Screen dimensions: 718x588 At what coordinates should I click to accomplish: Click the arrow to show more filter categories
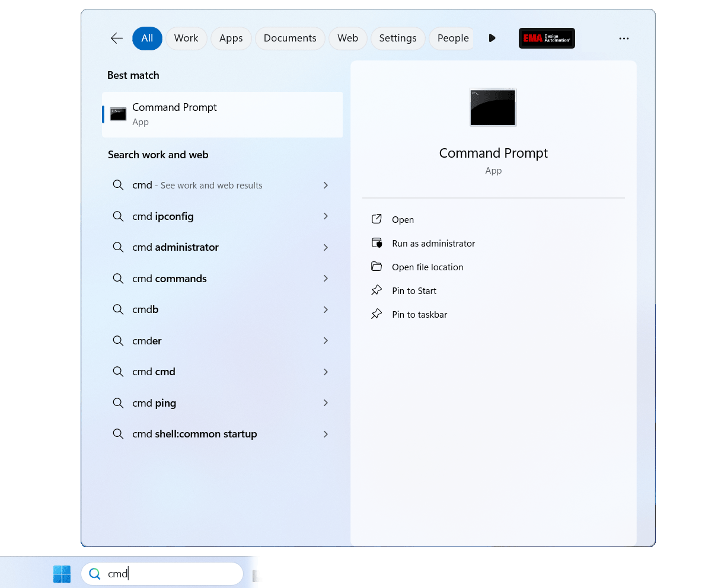(x=492, y=38)
